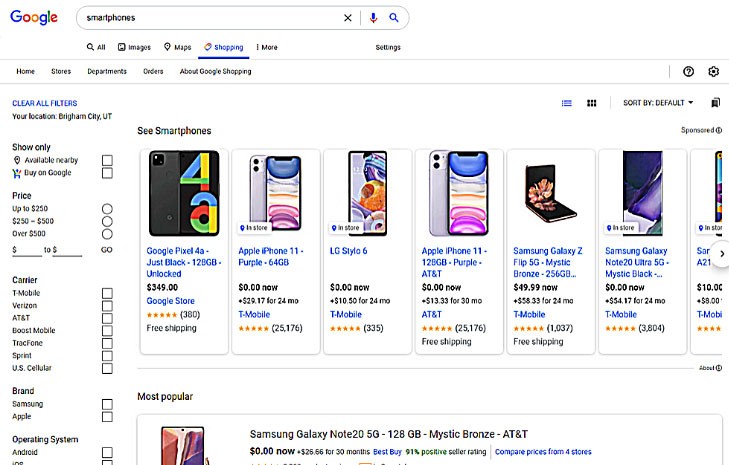Check the TracFone carrier filter
Screen dimensions: 729x465
[x=107, y=344]
